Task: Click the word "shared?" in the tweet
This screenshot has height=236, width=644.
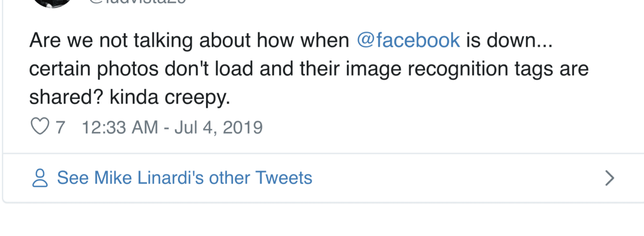Action: 66,97
